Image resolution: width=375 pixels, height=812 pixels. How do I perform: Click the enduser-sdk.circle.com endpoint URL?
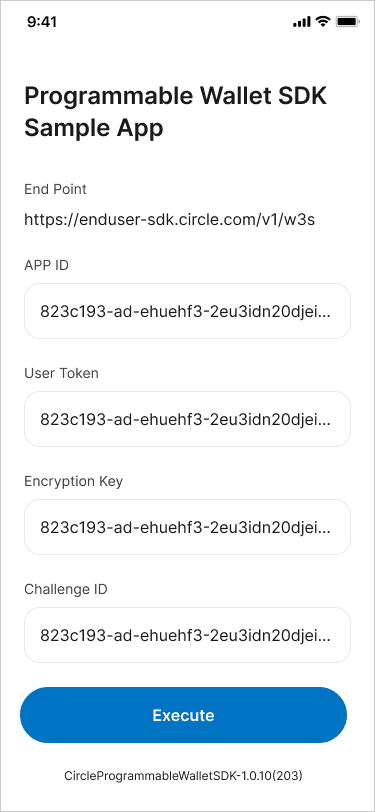170,220
